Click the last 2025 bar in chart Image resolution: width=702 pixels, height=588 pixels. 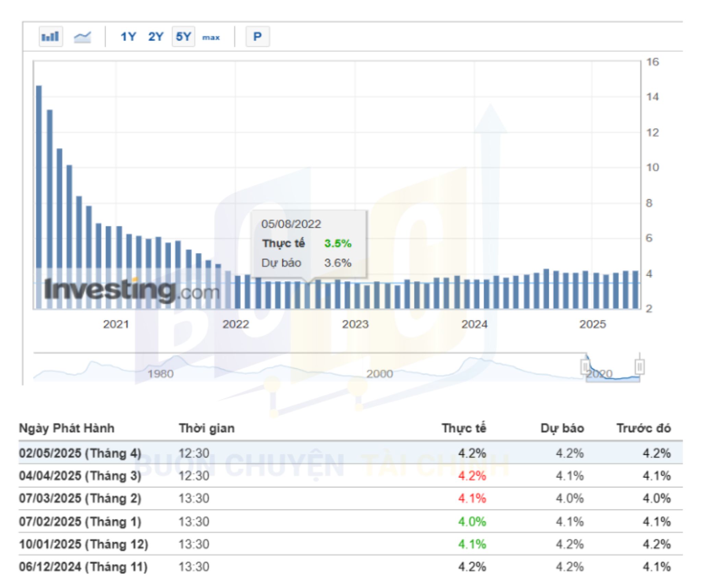click(635, 290)
